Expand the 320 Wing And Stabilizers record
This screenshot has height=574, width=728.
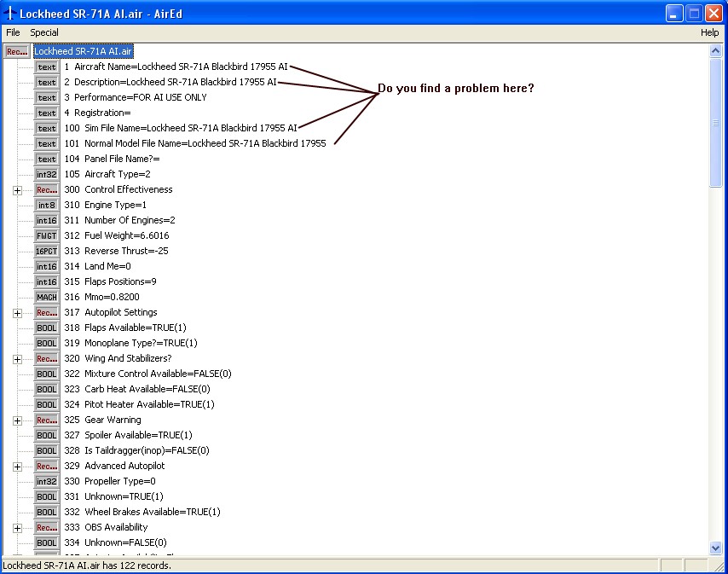17,359
